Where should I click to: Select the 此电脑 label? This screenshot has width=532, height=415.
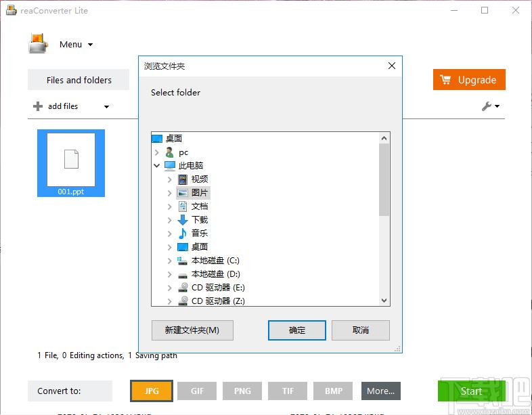coord(191,166)
